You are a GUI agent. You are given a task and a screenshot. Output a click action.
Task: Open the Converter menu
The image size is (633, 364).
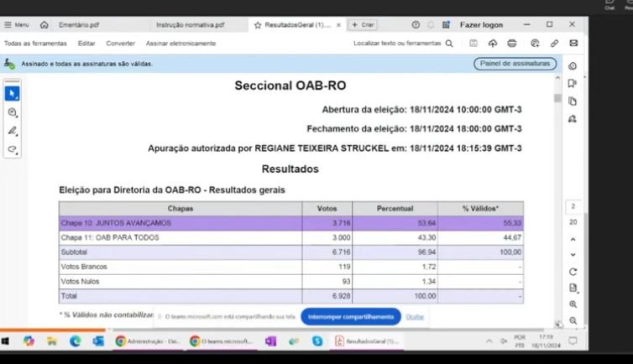[x=120, y=44]
